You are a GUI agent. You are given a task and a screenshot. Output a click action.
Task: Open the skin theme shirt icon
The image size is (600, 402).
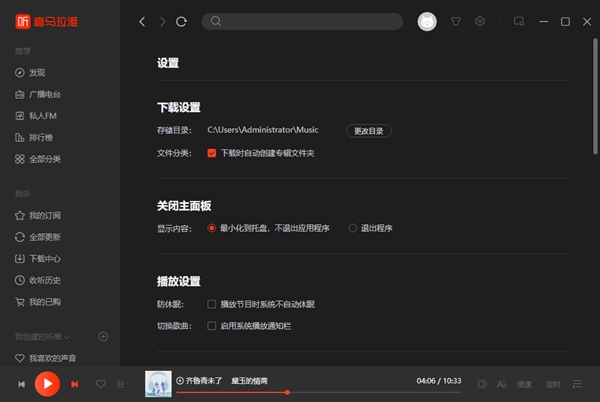pyautogui.click(x=457, y=21)
